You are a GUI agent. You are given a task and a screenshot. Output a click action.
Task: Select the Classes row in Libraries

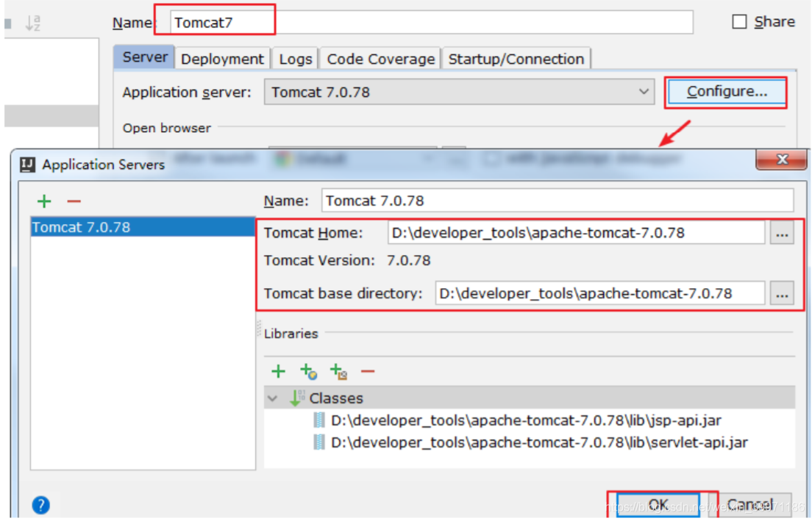point(530,398)
